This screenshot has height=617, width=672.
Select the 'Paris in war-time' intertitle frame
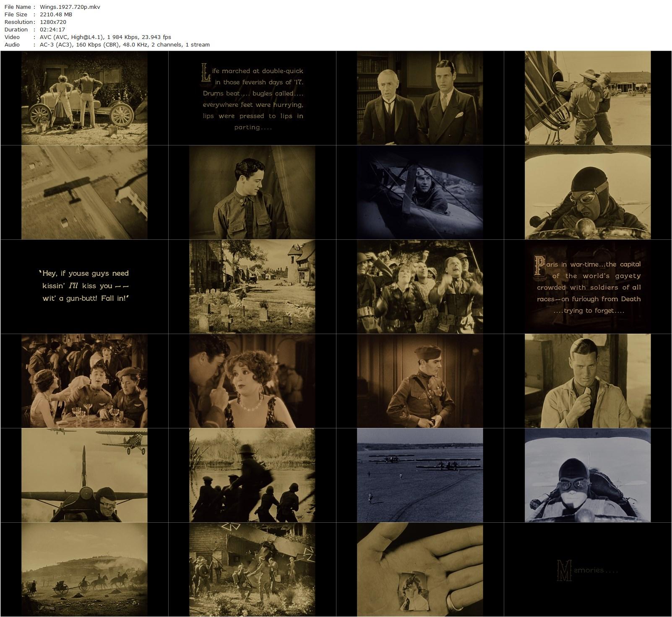point(588,287)
